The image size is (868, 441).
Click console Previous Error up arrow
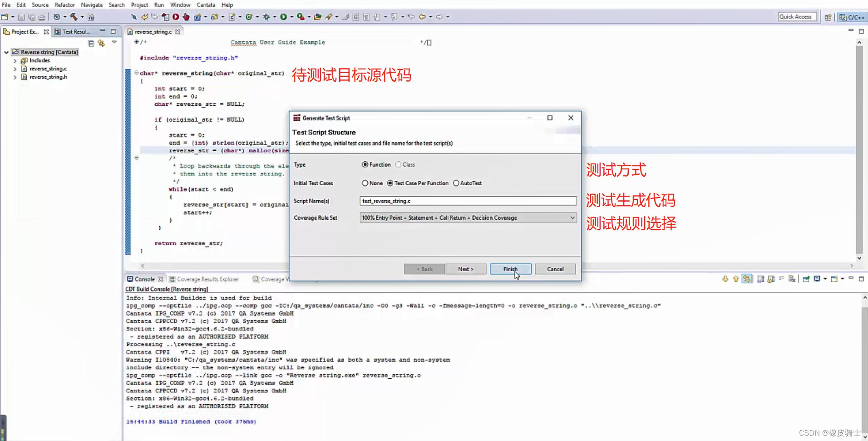pyautogui.click(x=736, y=279)
